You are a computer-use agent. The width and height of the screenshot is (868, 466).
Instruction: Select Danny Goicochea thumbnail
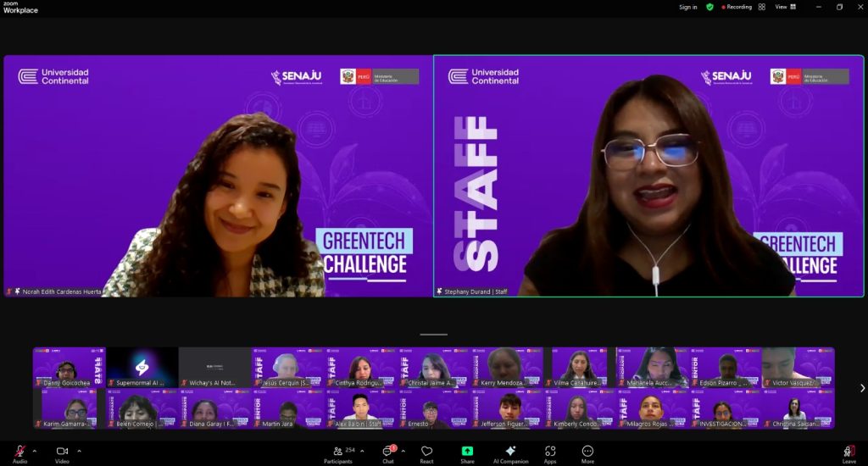point(70,367)
